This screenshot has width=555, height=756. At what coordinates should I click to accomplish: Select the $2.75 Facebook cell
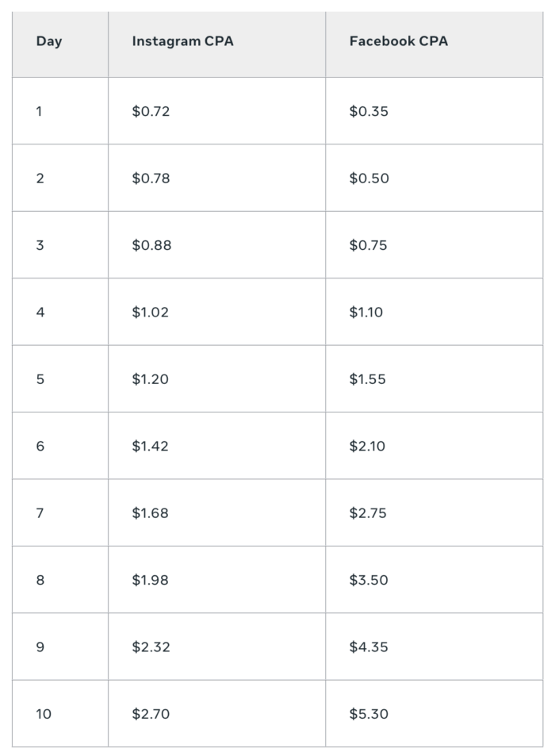coord(368,513)
